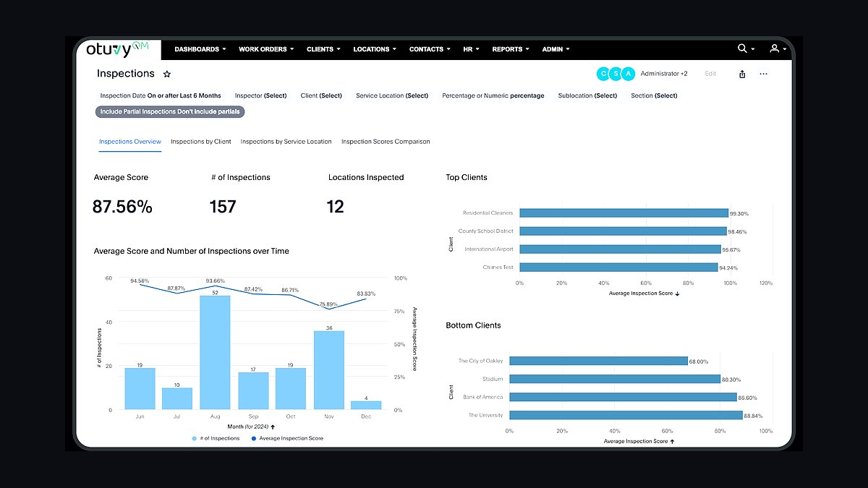Click the Dec bar showing 4 inspections

[366, 406]
